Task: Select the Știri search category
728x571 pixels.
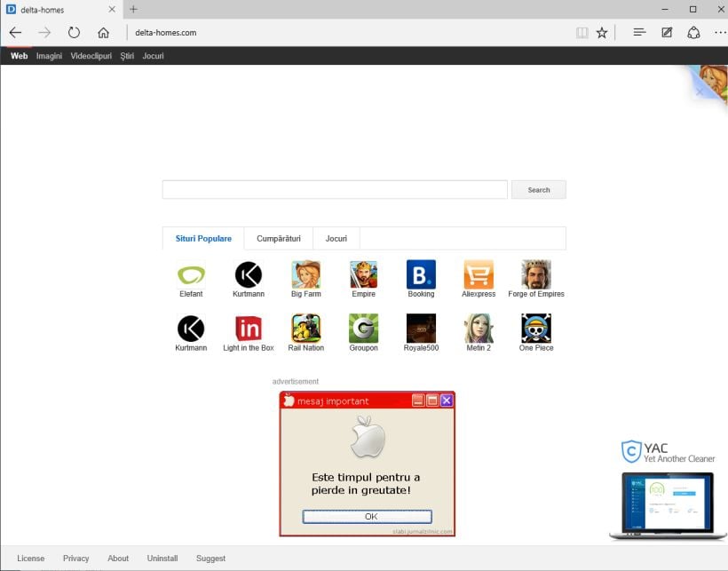Action: click(x=127, y=56)
